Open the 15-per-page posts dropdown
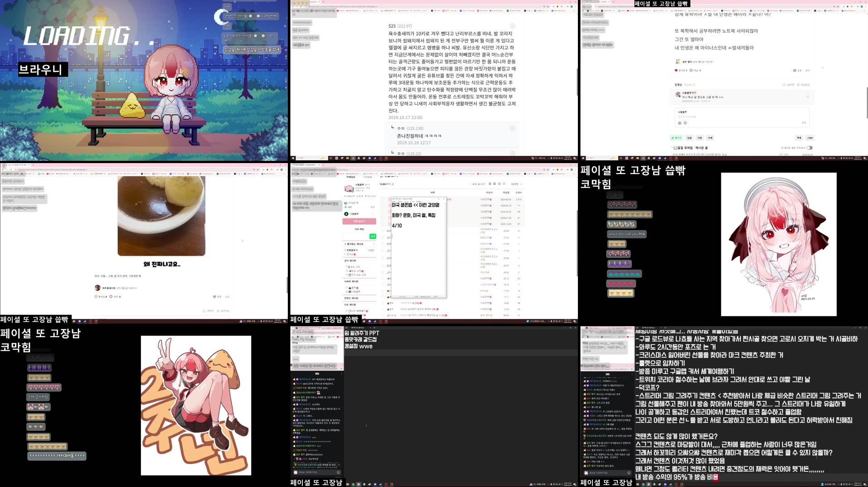This screenshot has width=868, height=487. (516, 184)
